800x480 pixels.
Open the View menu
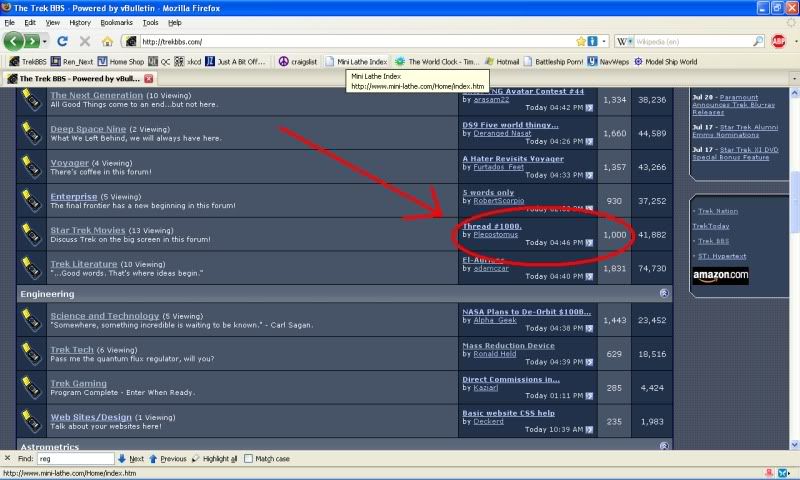click(x=53, y=22)
